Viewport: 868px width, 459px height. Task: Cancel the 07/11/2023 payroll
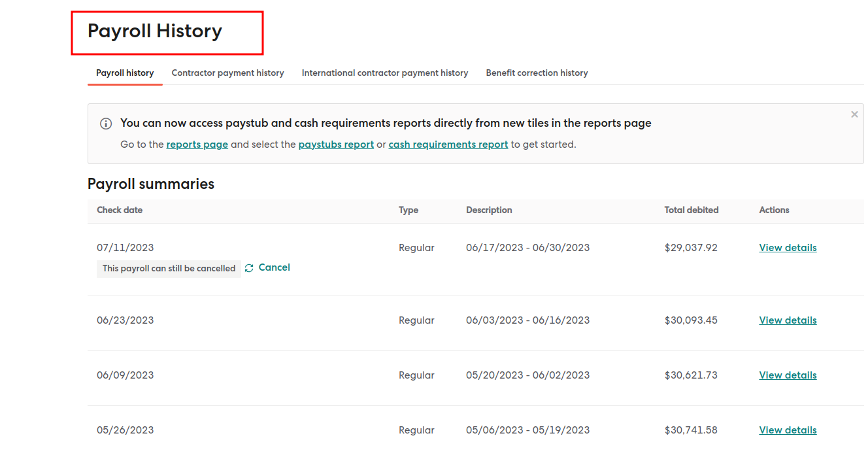pos(275,267)
